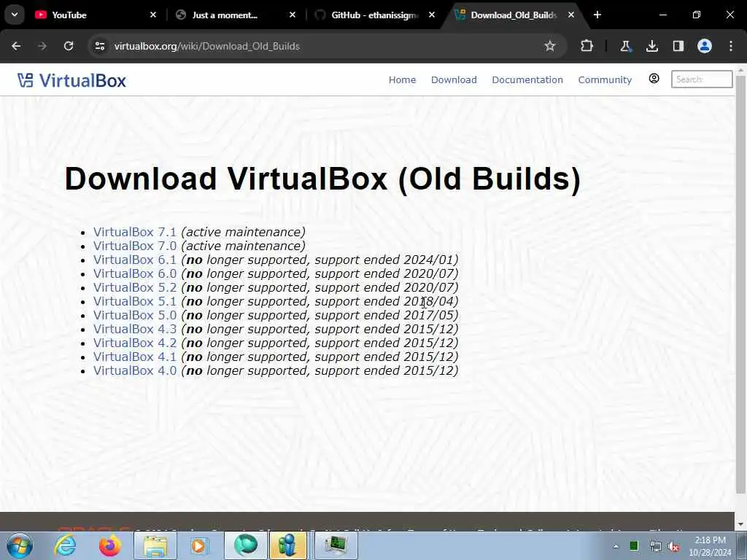Launch Internet Explorer from the taskbar
Image resolution: width=747 pixels, height=560 pixels.
(65, 545)
